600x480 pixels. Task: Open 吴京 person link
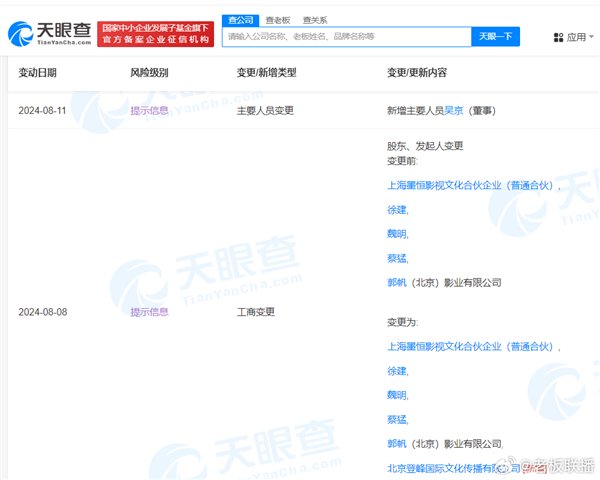click(x=453, y=111)
